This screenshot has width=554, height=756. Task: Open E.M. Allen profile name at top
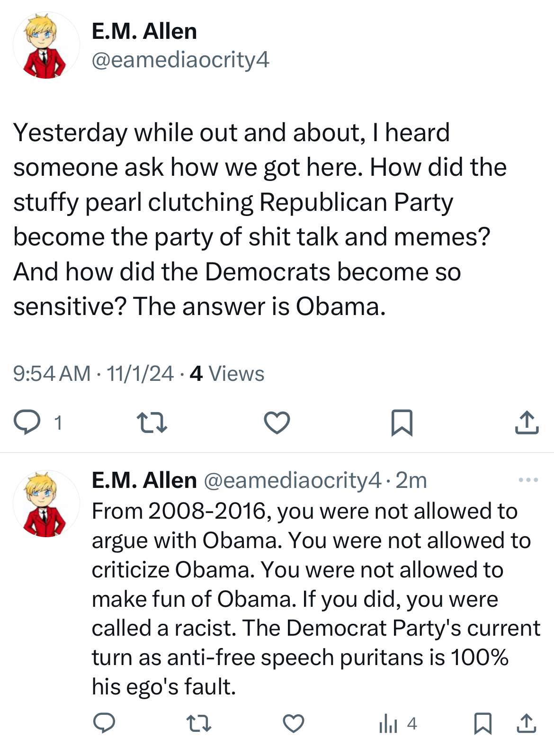pos(144,31)
